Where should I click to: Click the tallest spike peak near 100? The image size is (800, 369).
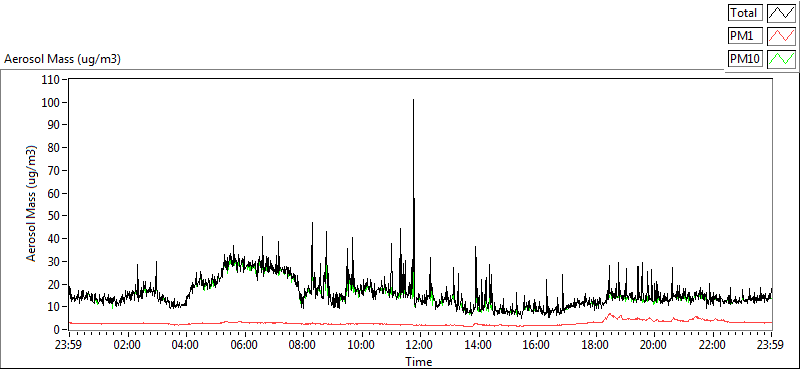click(x=414, y=100)
